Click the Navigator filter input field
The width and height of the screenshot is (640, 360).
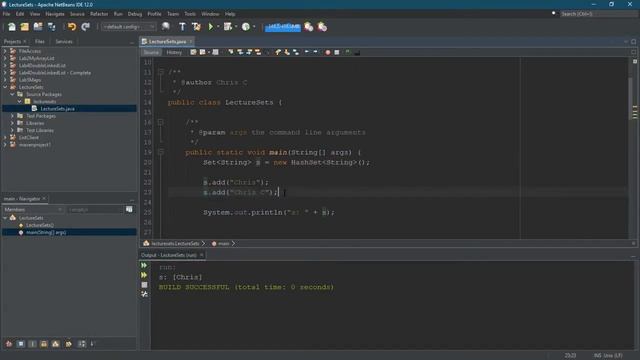click(x=95, y=209)
